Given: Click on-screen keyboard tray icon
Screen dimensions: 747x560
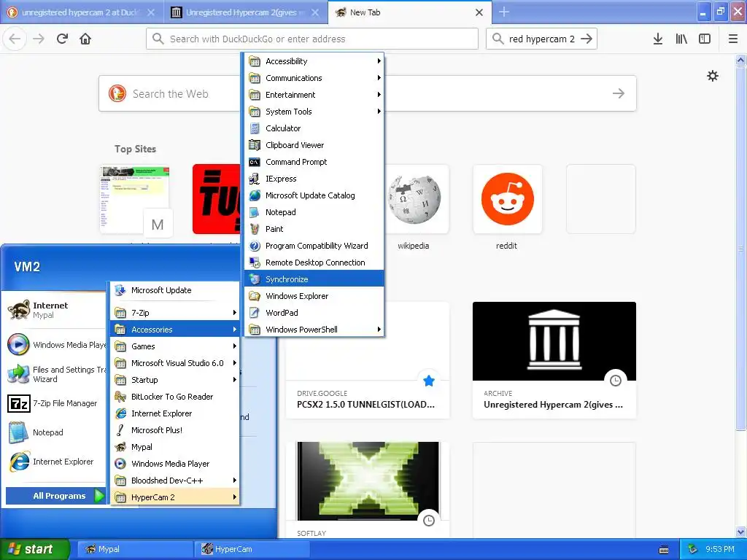Looking at the screenshot, I should 664,550.
